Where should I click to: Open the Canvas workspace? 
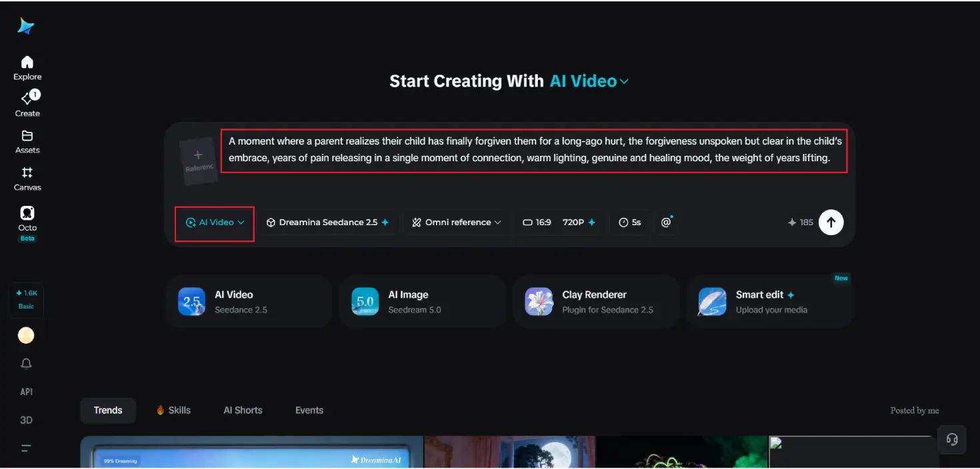click(x=27, y=179)
